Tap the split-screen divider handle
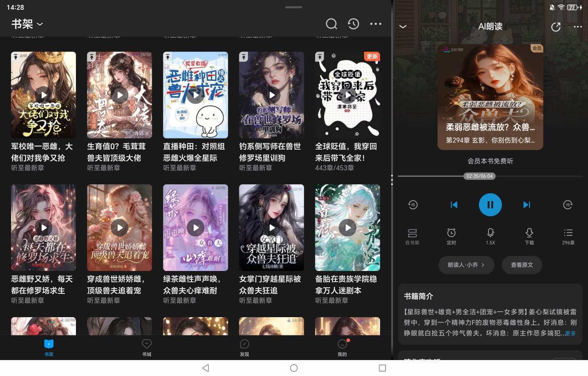 pos(392,180)
